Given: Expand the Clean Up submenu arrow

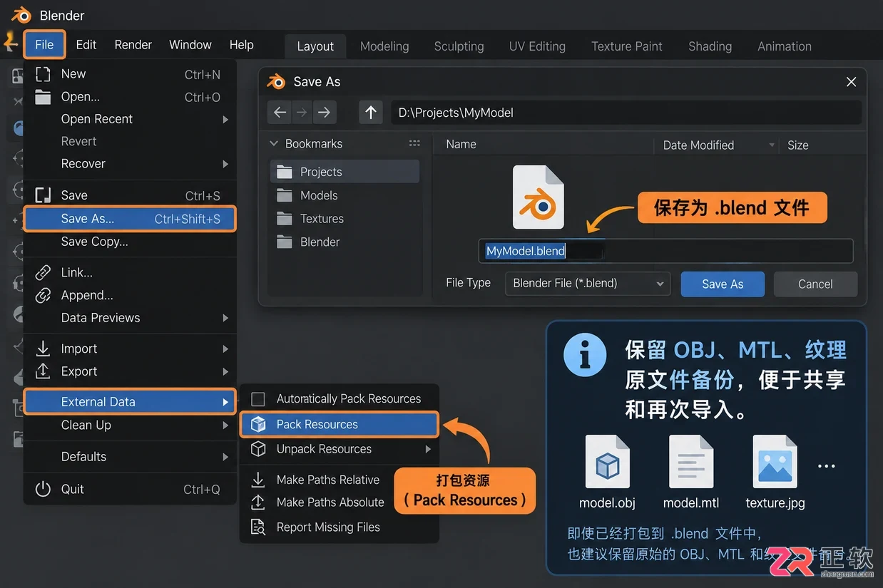Looking at the screenshot, I should coord(225,425).
